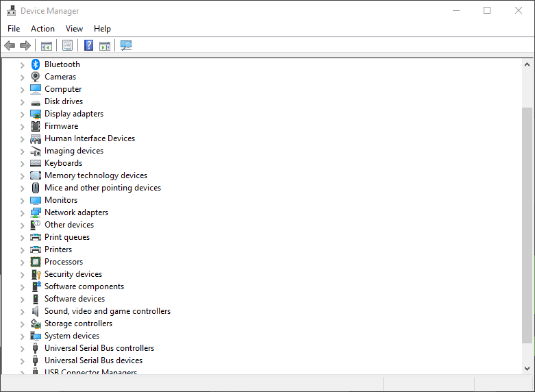Screen dimensions: 535x392
Task: Click Show/Hide Action Pane toolbar icon
Action: [105, 46]
